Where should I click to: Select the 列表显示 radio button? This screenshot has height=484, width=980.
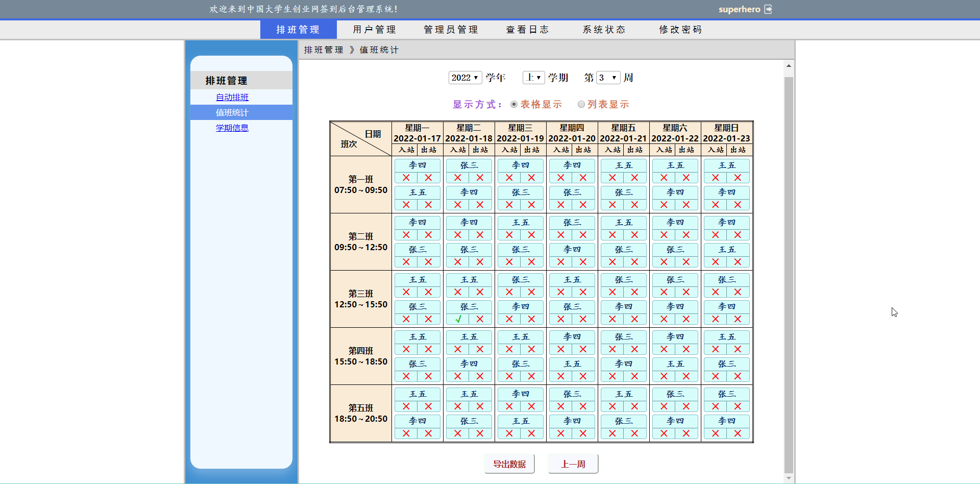tap(581, 104)
